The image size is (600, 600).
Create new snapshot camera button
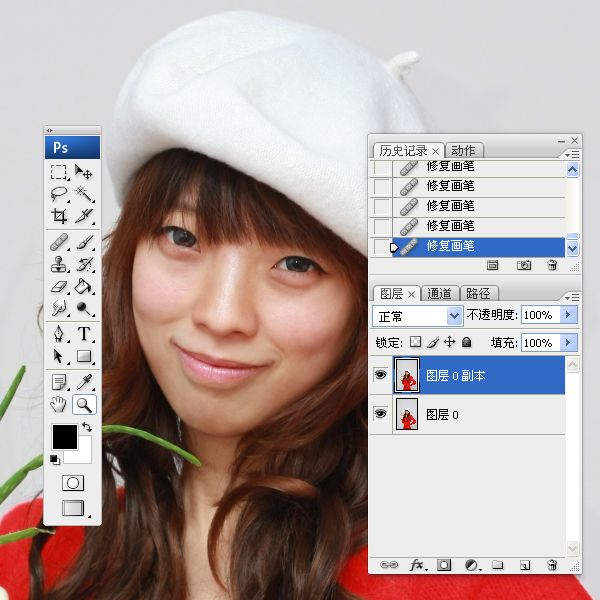524,265
